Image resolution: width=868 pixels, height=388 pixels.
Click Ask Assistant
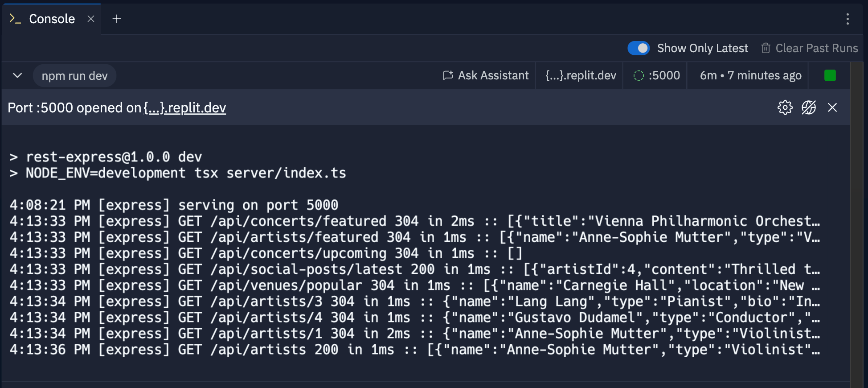point(486,75)
